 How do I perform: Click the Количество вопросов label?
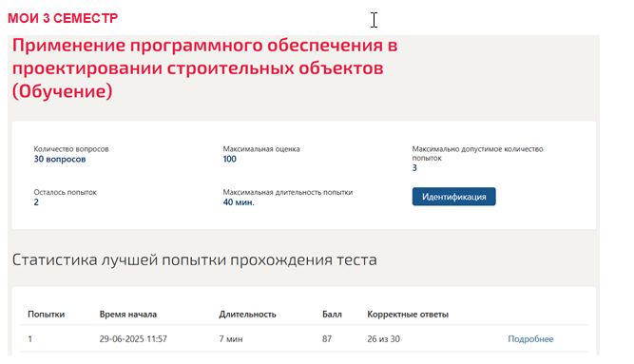point(71,149)
